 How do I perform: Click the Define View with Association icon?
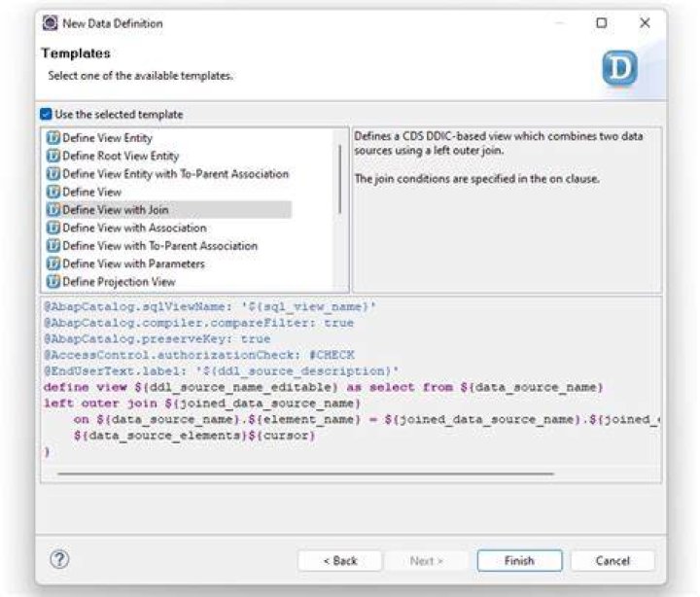click(53, 228)
